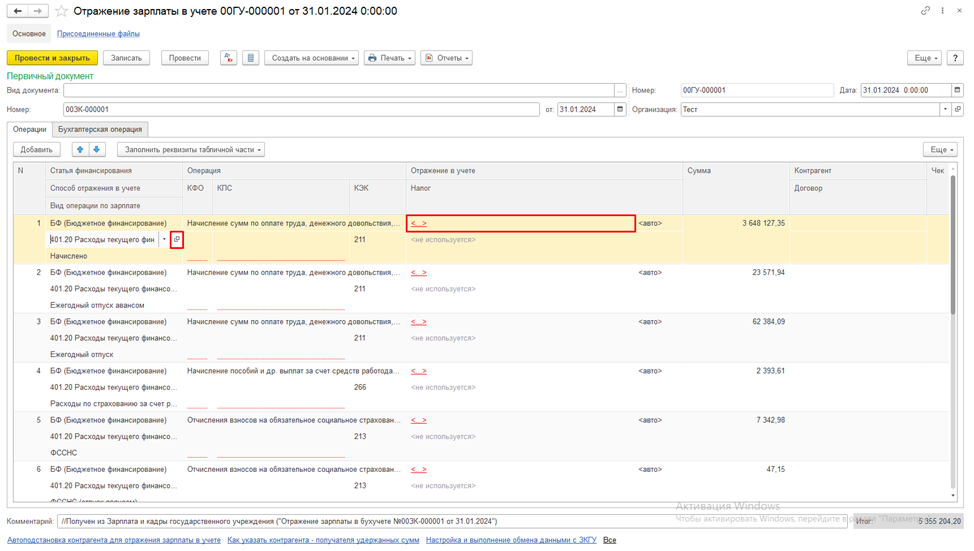Open help with the question mark button
Image resolution: width=974 pixels, height=551 pixels.
tap(955, 58)
